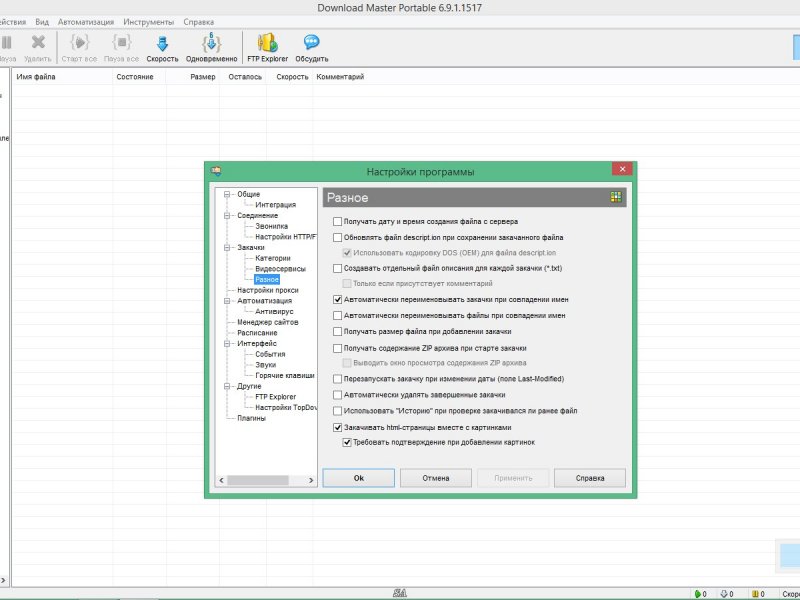800x600 pixels.
Task: Select Звуки in the settings tree
Action: [265, 365]
